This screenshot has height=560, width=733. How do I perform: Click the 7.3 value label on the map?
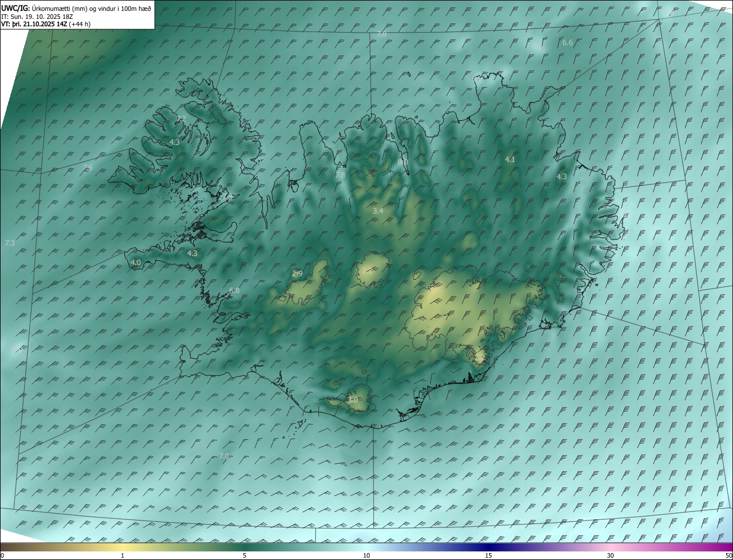click(10, 243)
